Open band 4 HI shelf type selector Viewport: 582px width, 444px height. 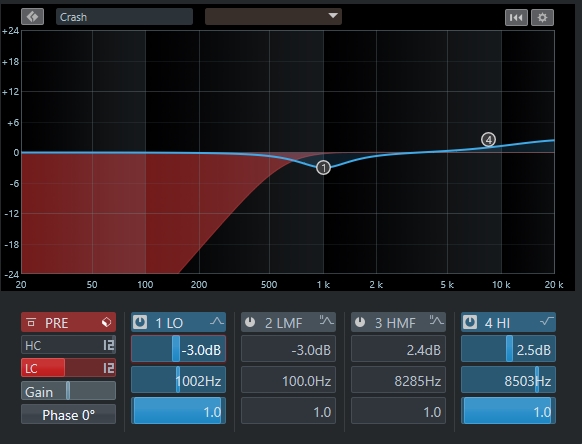(546, 321)
